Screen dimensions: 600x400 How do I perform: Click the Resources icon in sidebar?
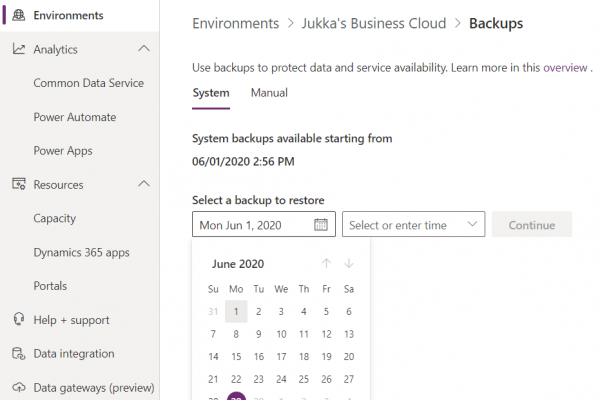19,184
